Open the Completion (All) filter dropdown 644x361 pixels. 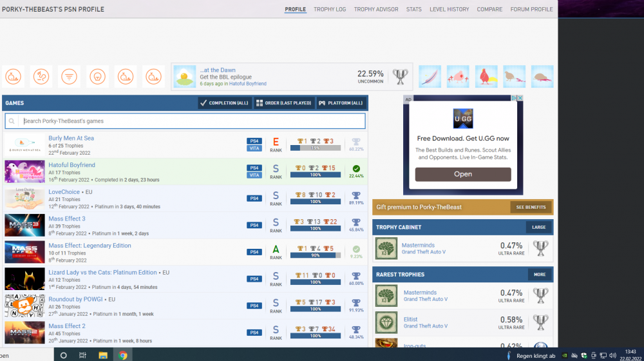tap(224, 103)
